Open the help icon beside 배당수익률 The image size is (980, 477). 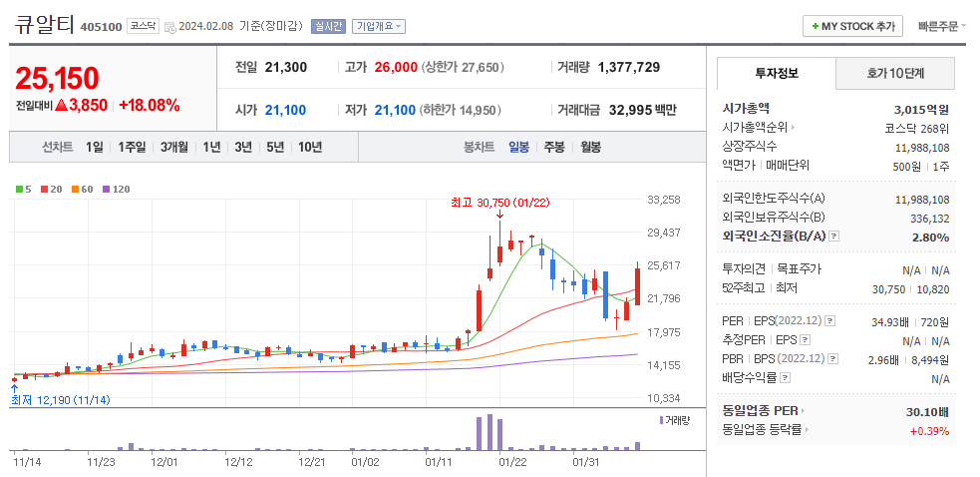point(786,378)
